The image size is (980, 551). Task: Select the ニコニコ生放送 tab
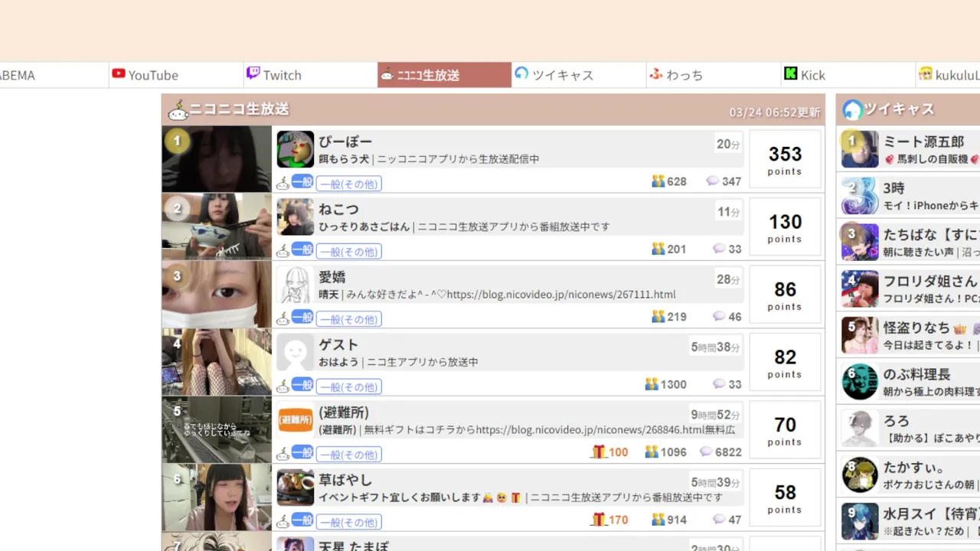click(x=445, y=75)
